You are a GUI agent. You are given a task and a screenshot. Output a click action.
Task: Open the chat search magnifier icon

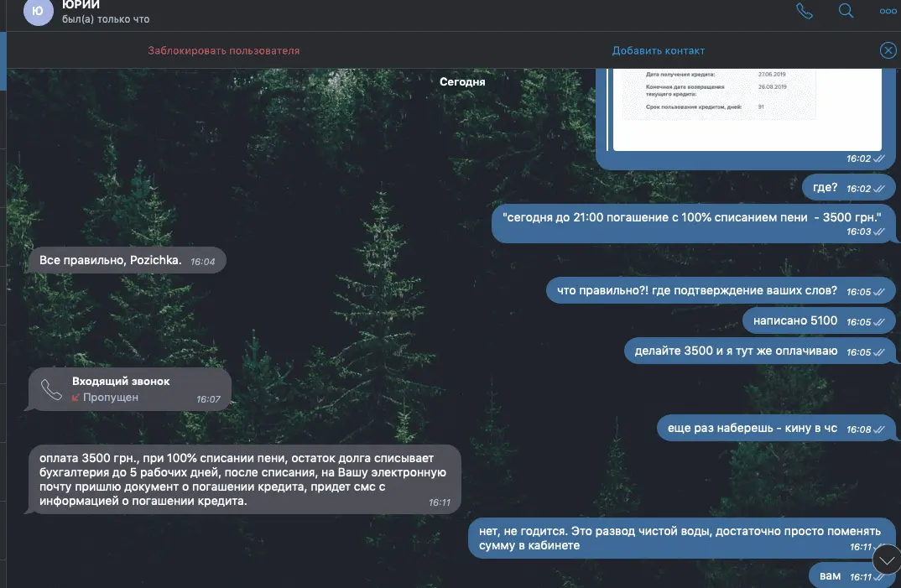(846, 10)
